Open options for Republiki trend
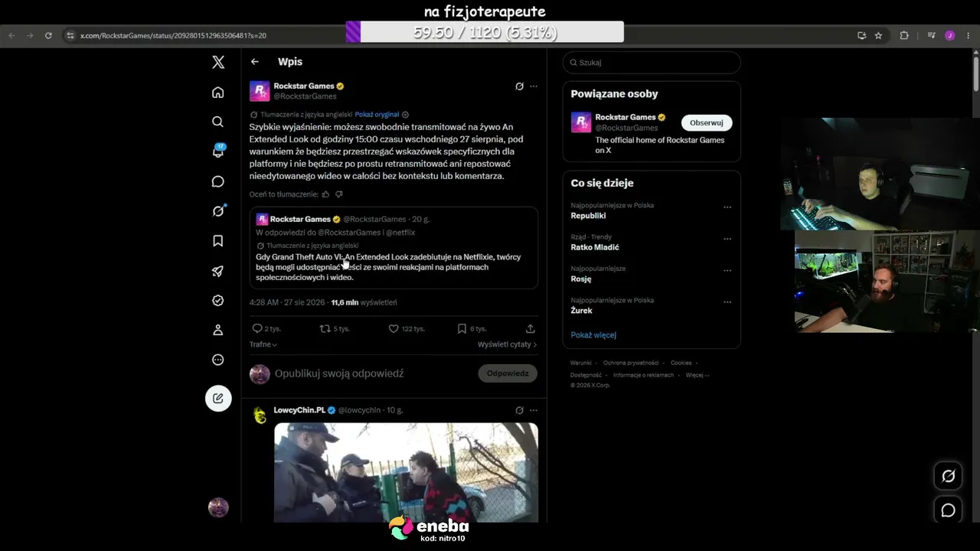Screen dimensions: 980x551 pyautogui.click(x=727, y=207)
